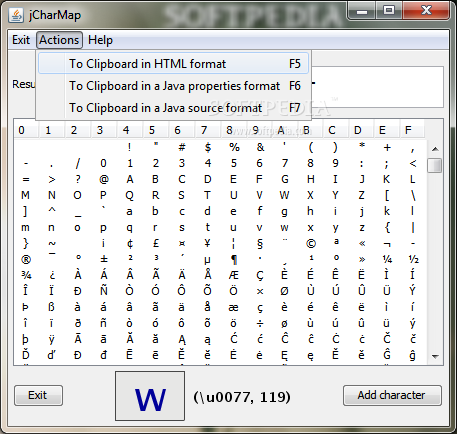Select the tilde ~ character
This screenshot has height=434, width=457.
click(52, 243)
